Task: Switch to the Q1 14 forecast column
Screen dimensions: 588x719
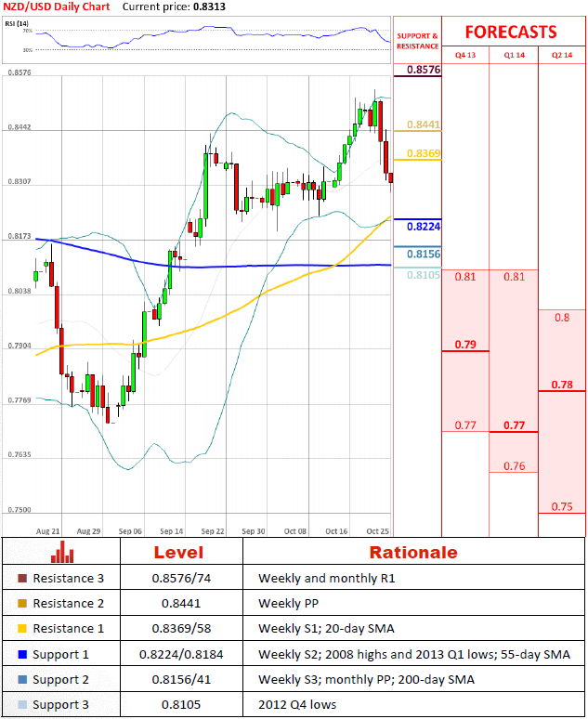Action: [x=513, y=56]
